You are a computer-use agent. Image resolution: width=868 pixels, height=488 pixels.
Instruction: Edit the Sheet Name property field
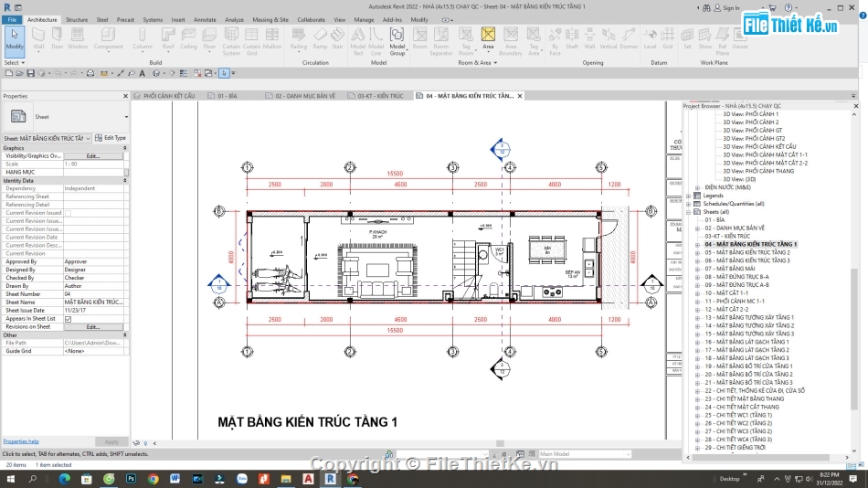93,302
